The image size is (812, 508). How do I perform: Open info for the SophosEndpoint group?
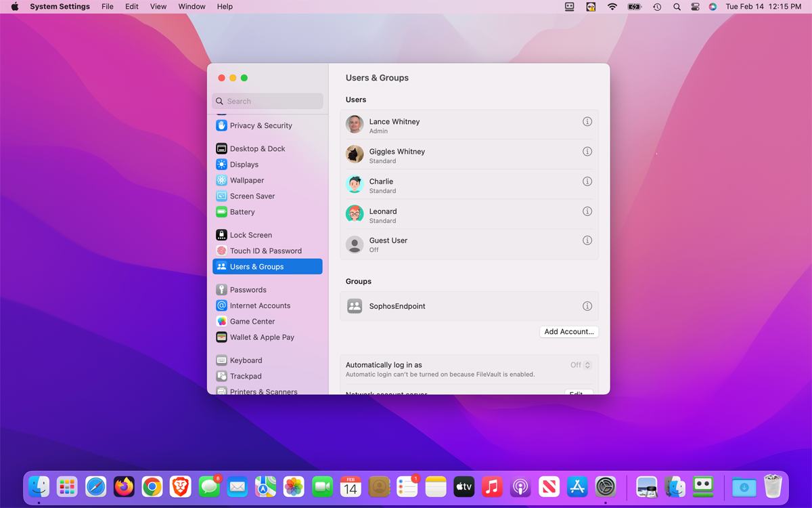(x=587, y=305)
